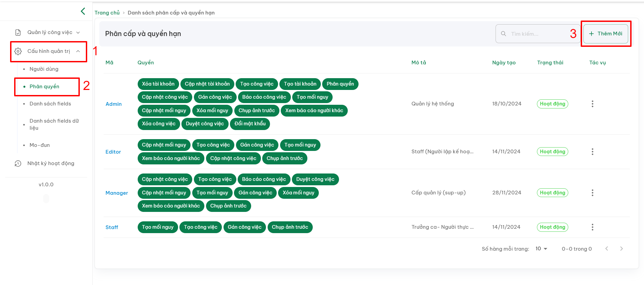Go to the next page arrow

pos(621,249)
